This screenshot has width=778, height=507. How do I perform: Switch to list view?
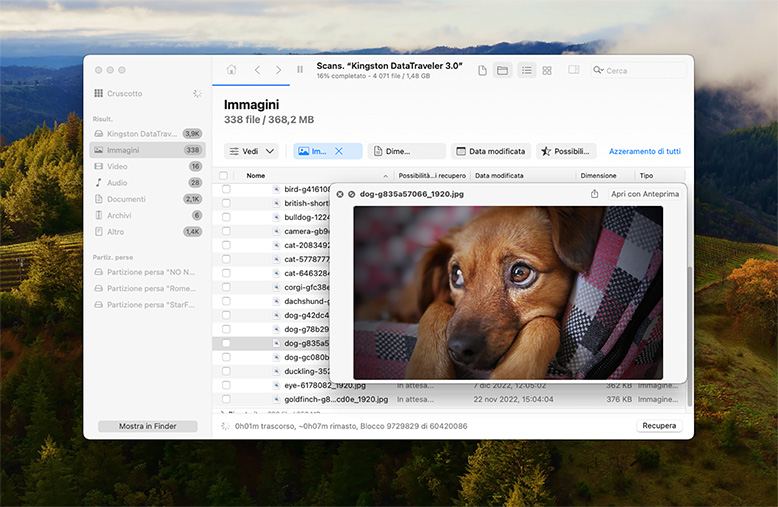click(526, 70)
